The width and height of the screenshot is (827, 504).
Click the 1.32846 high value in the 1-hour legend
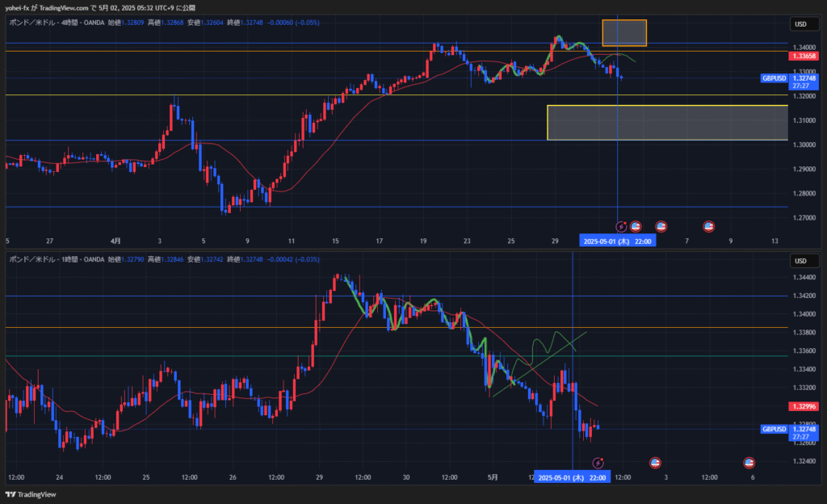172,259
